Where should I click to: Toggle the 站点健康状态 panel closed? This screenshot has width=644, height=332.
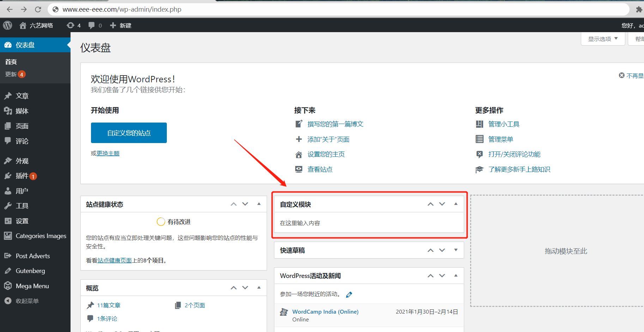coord(259,204)
